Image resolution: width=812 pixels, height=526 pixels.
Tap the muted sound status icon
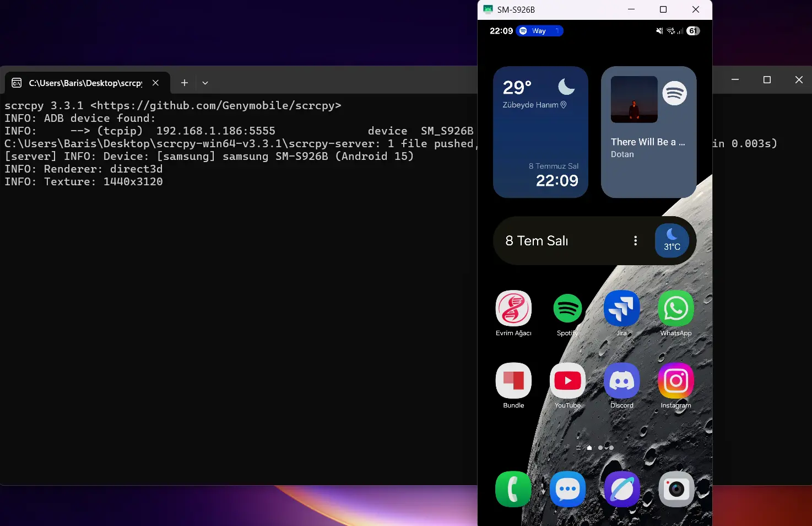click(x=659, y=31)
